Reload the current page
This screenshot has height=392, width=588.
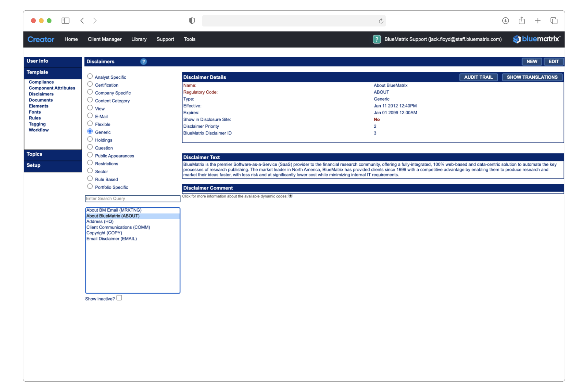(x=381, y=21)
